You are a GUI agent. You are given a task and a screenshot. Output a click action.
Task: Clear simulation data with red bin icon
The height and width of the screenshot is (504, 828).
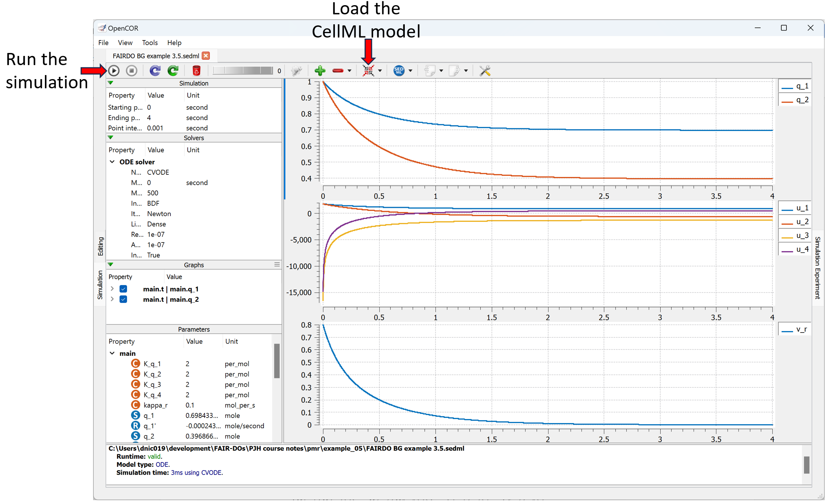coord(197,70)
